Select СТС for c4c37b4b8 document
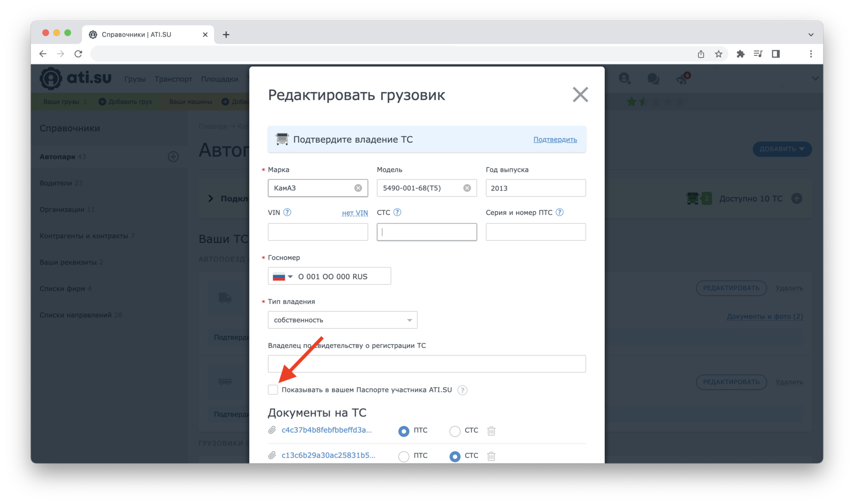The height and width of the screenshot is (504, 854). pos(455,431)
